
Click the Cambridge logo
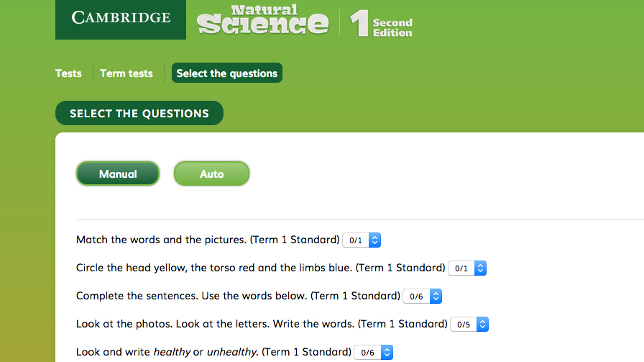click(x=121, y=19)
